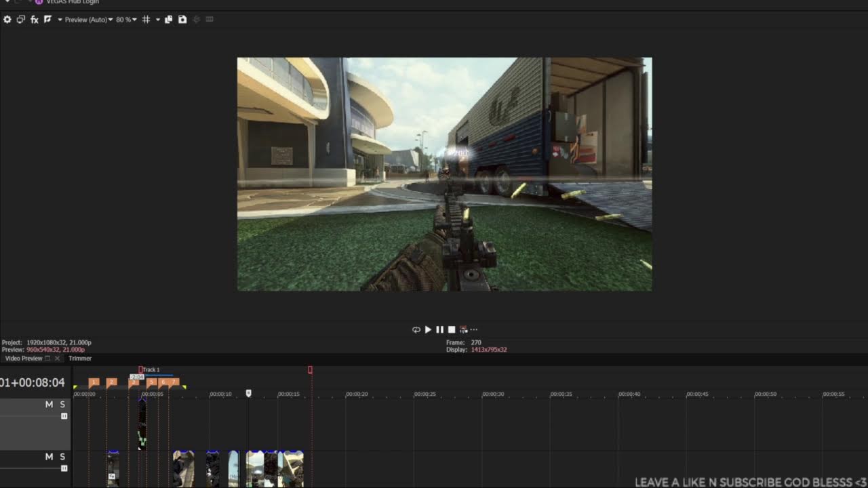
Task: Jump to timeline marker 7
Action: click(174, 382)
